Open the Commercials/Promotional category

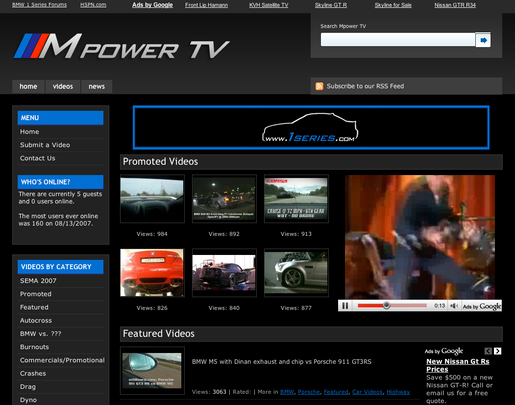[62, 360]
